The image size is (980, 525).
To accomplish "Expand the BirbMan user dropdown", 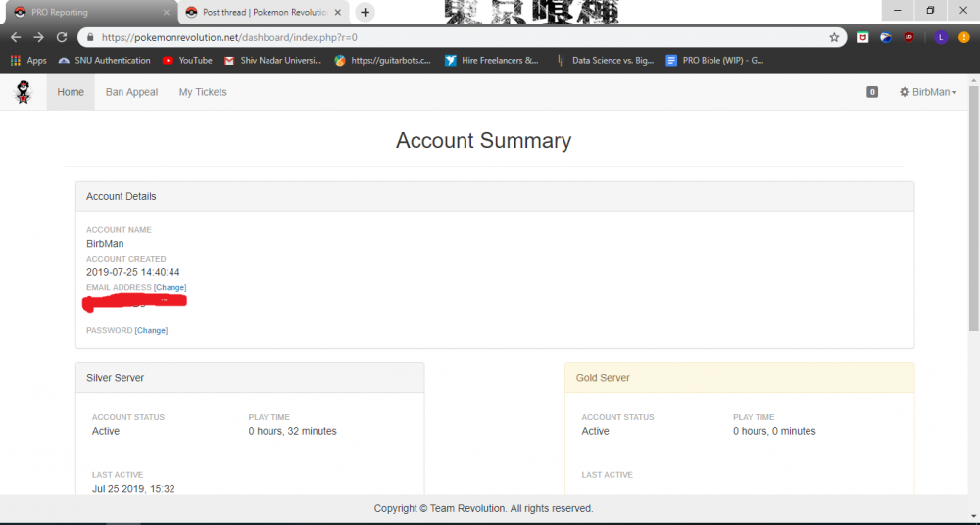I will [x=927, y=92].
